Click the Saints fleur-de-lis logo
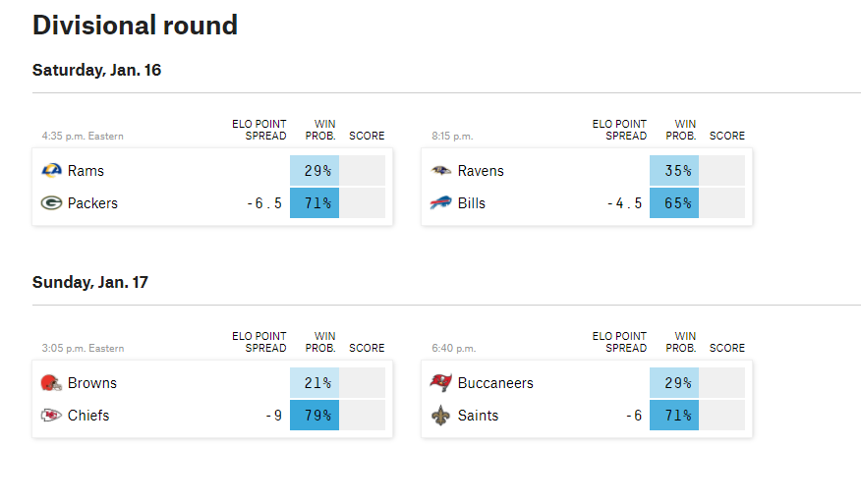 440,416
